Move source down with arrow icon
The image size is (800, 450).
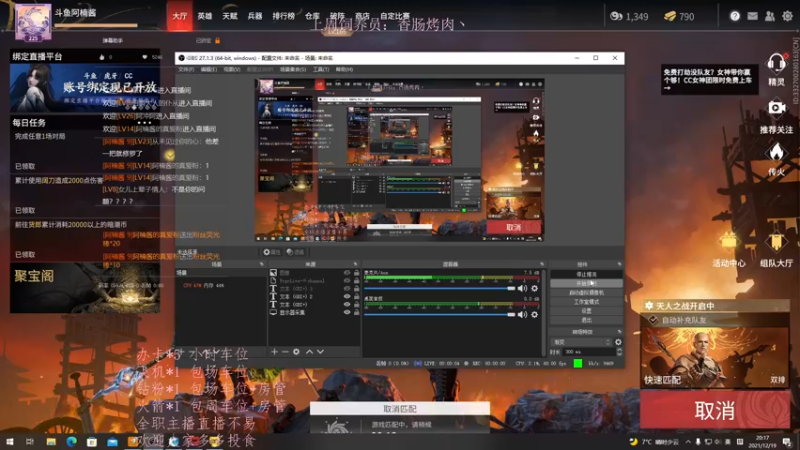pos(320,352)
